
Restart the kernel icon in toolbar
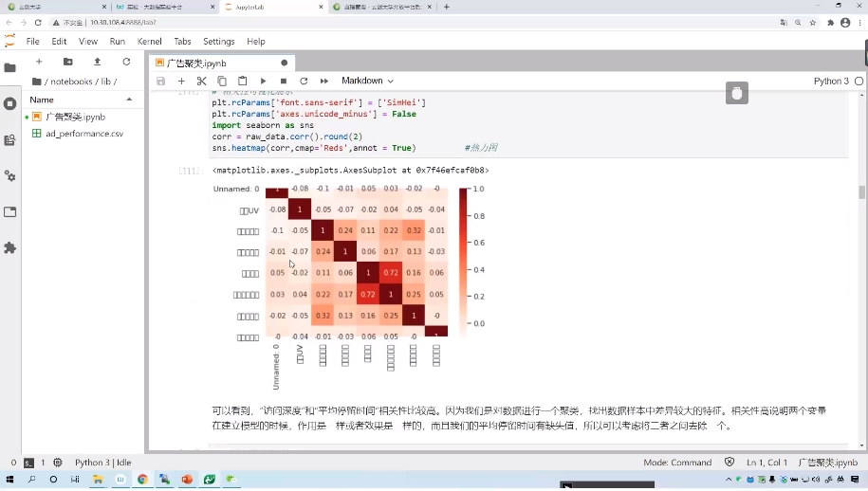[x=304, y=82]
